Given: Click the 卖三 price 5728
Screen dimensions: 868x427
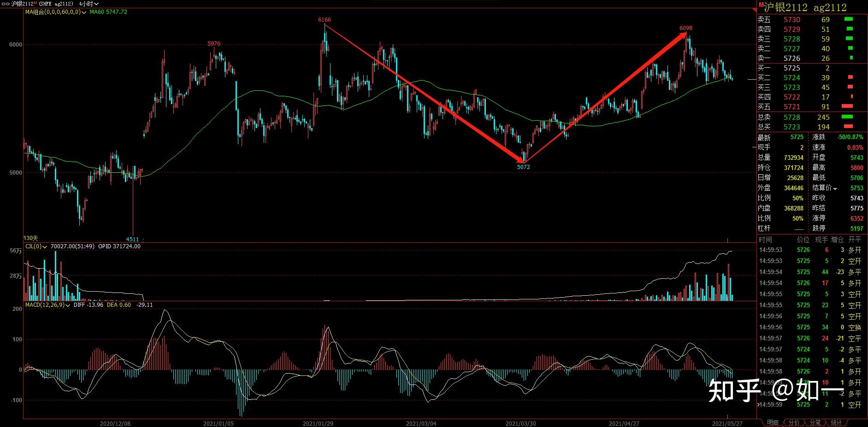Looking at the screenshot, I should pos(792,39).
